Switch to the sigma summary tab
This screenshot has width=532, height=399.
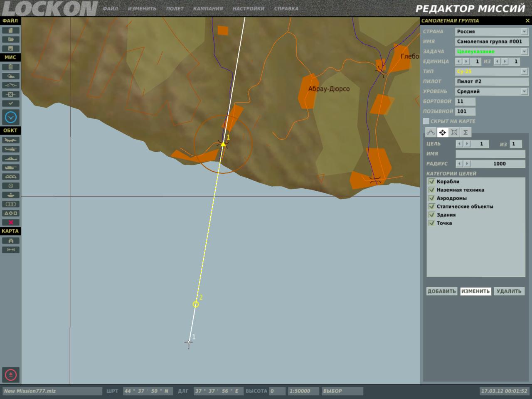[465, 132]
